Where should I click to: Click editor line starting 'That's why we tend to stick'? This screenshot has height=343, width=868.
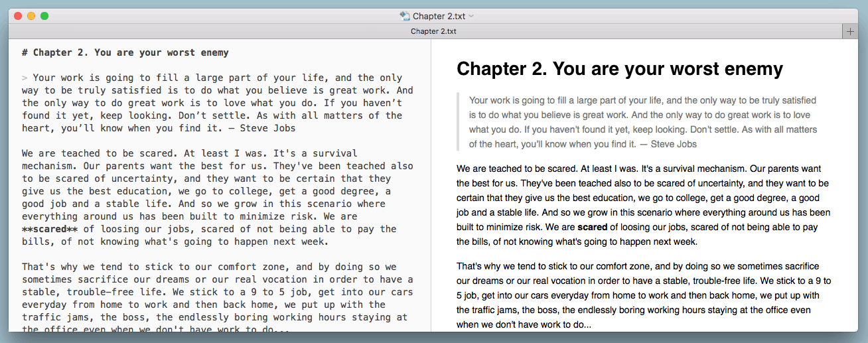[209, 267]
